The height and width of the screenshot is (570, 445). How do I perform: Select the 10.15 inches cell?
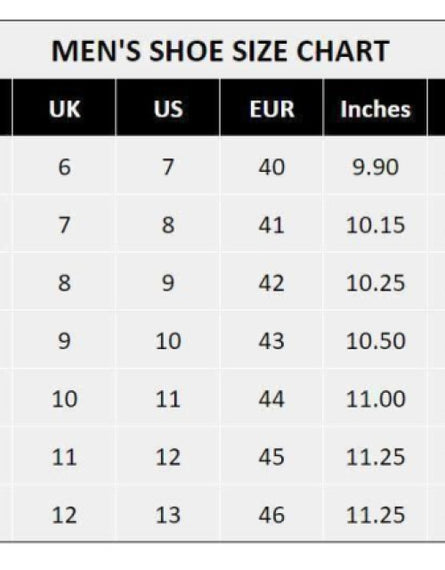click(x=375, y=225)
